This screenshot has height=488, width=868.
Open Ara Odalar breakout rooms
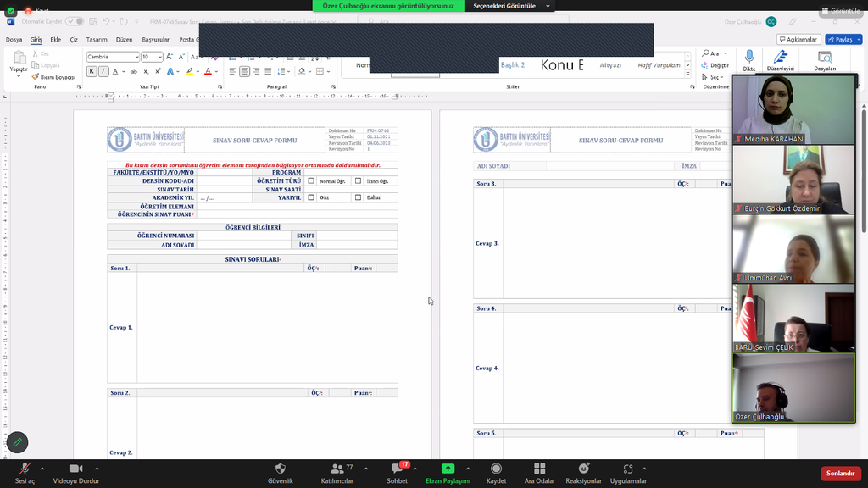(x=539, y=469)
